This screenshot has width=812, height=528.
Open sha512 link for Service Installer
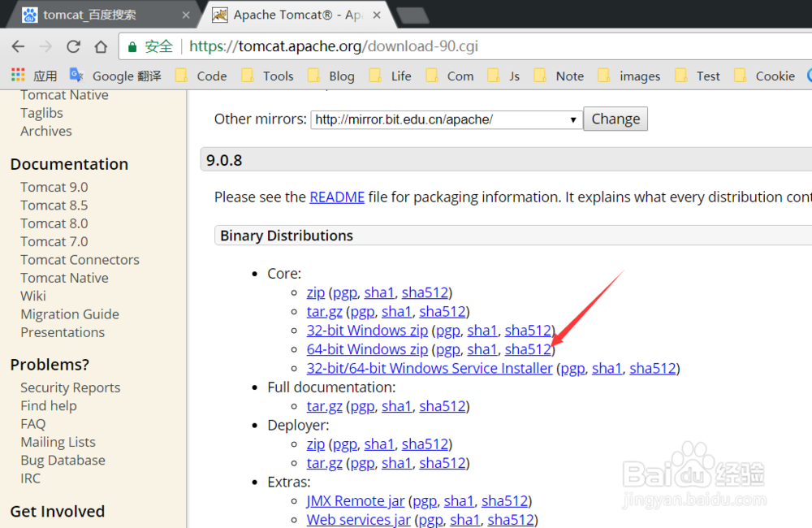[653, 369]
